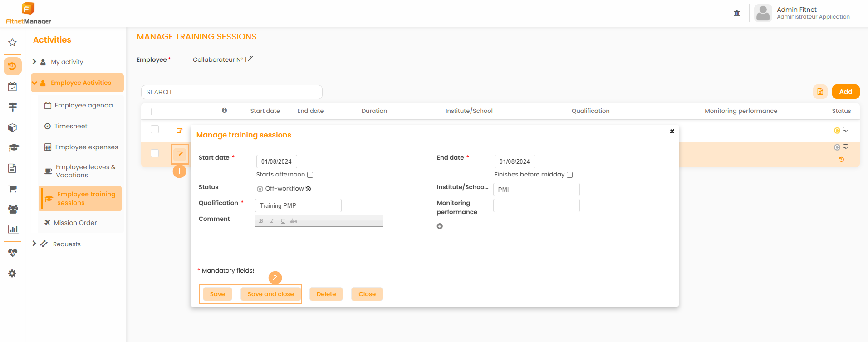Click the settings gear in sidebar
The height and width of the screenshot is (342, 868).
12,274
